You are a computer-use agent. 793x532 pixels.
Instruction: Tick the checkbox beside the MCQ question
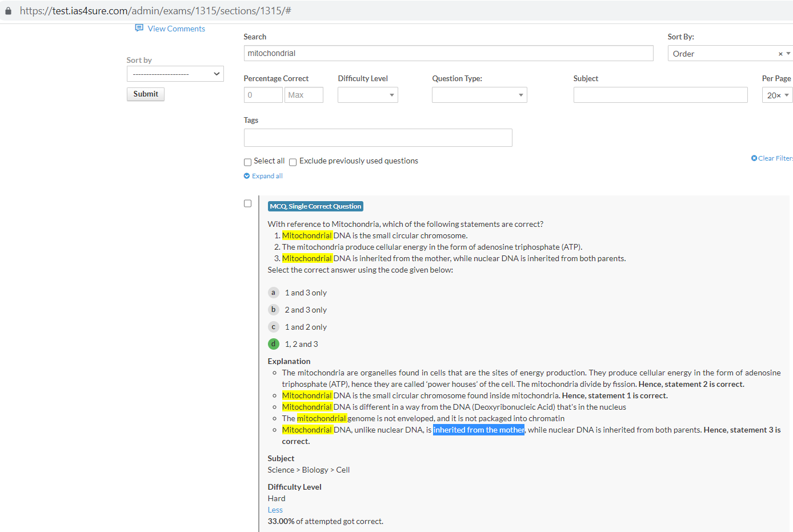(x=247, y=203)
